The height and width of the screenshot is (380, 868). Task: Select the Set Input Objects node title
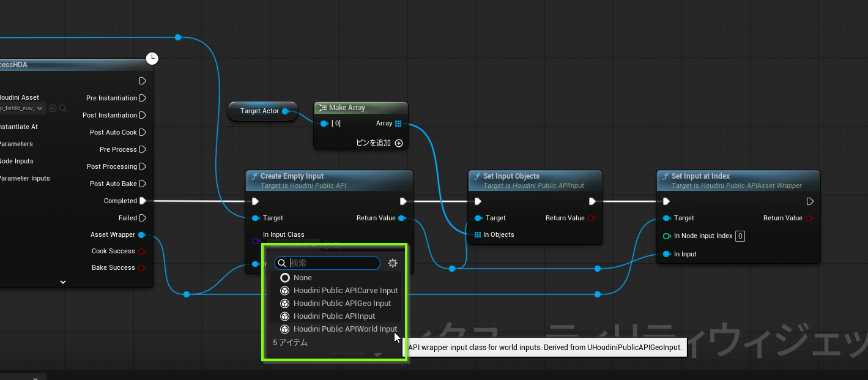(511, 176)
